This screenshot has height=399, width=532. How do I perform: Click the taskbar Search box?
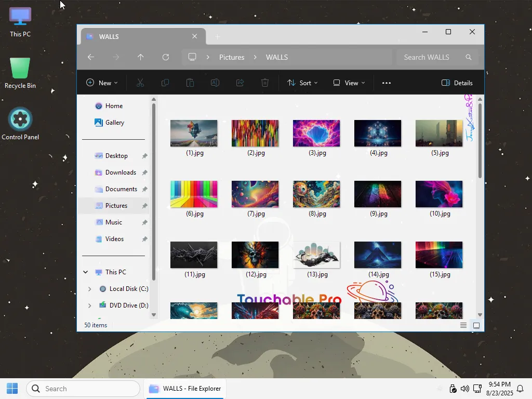click(x=83, y=389)
